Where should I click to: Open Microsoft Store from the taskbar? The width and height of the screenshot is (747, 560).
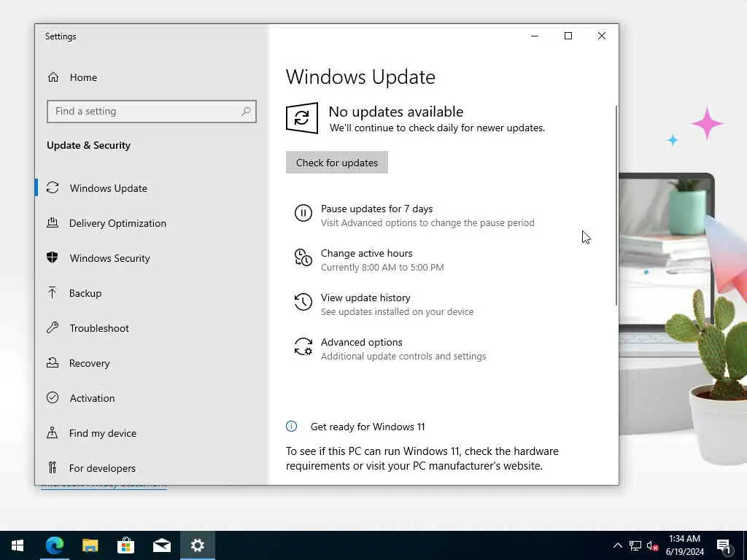[125, 545]
